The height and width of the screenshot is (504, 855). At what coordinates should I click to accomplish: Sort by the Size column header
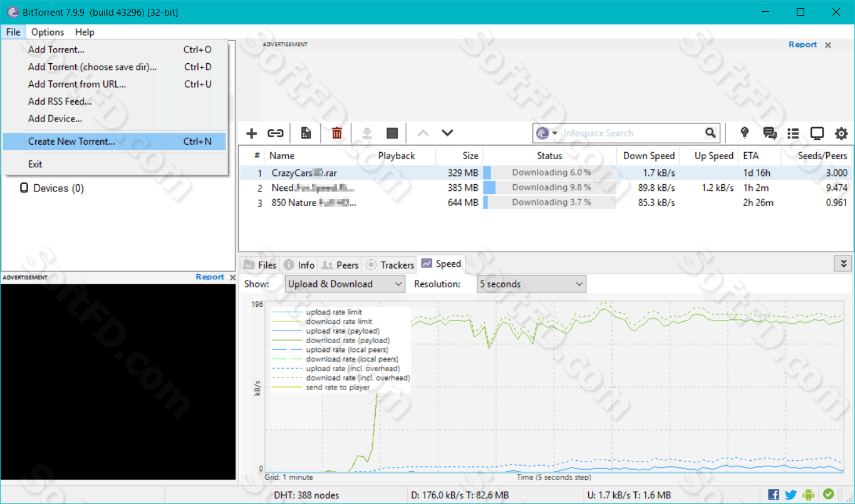[459, 156]
